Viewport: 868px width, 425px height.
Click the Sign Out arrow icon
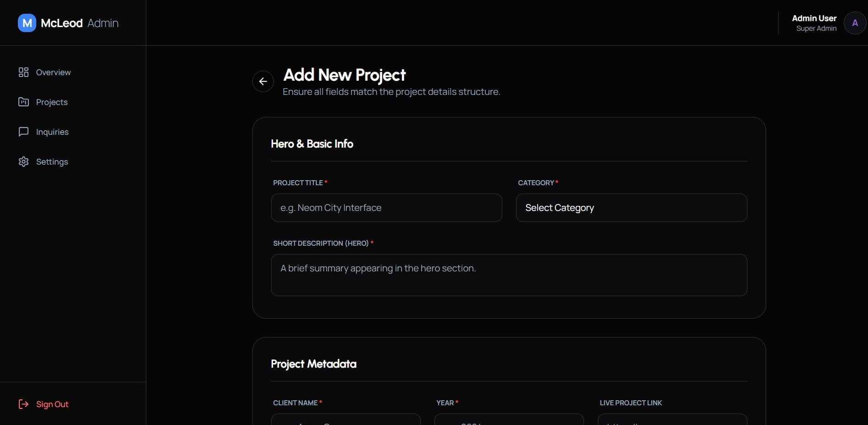pos(23,404)
